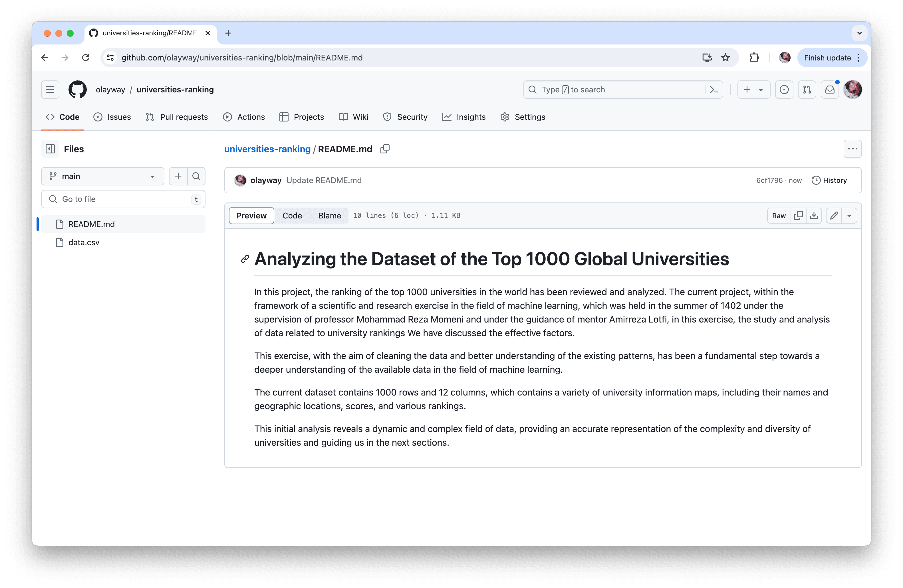Open the commit History link
903x588 pixels.
coord(829,180)
